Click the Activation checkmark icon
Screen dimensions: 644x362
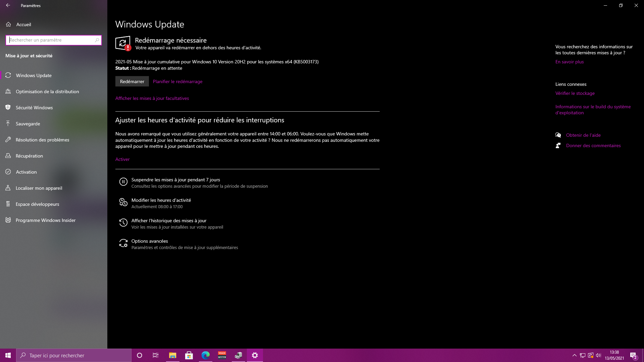pos(8,172)
